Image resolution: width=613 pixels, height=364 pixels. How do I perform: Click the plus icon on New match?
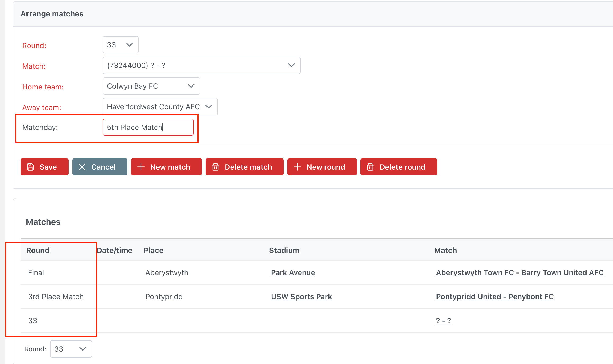coord(141,167)
